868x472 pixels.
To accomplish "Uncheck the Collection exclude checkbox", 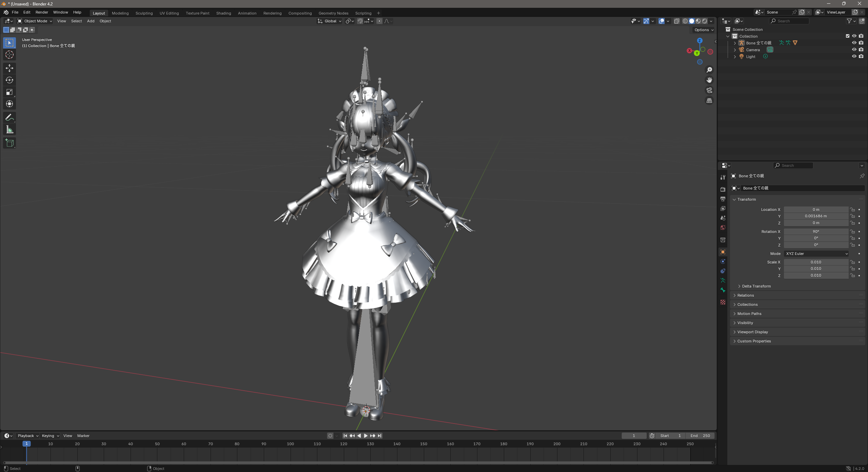I will pos(848,36).
